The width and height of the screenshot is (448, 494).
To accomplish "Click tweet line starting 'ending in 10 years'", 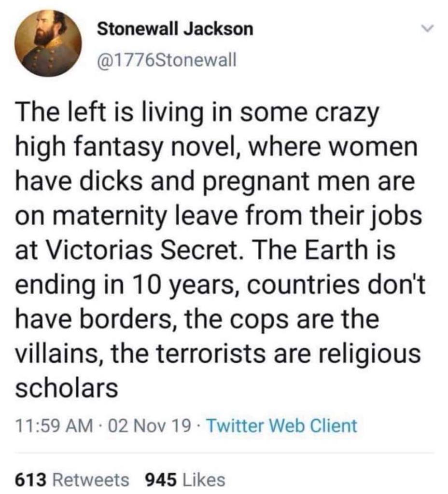I will coord(220,285).
